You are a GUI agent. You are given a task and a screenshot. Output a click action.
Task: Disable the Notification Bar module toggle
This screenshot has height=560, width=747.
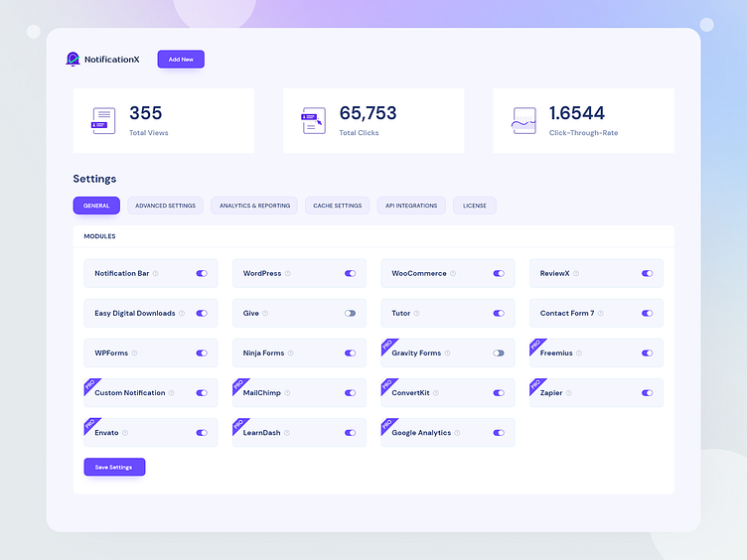(202, 273)
